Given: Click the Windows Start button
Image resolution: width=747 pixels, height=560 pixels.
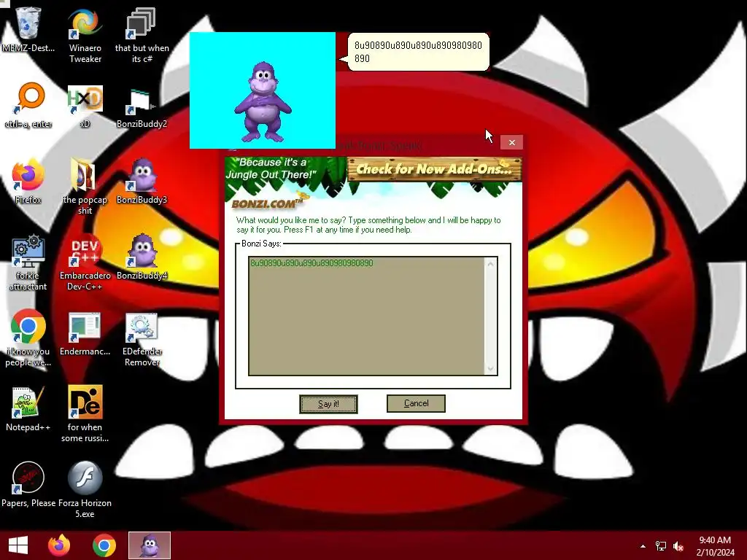Looking at the screenshot, I should pyautogui.click(x=18, y=545).
